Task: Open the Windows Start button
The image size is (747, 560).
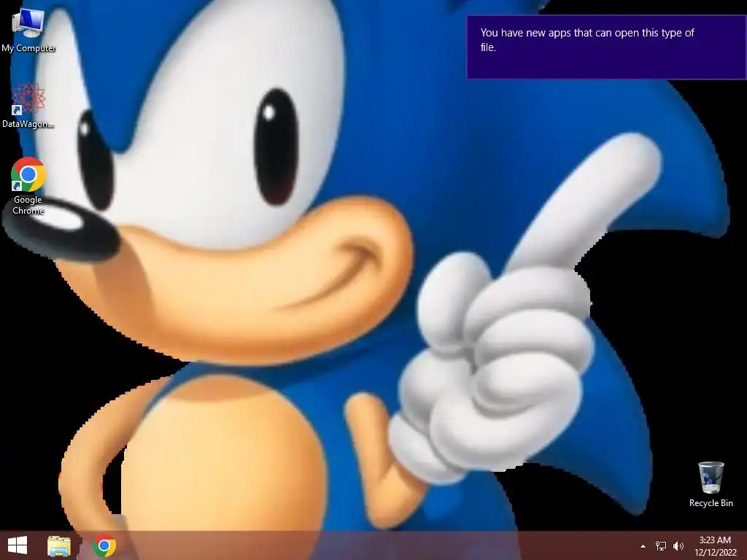Action: [x=18, y=545]
